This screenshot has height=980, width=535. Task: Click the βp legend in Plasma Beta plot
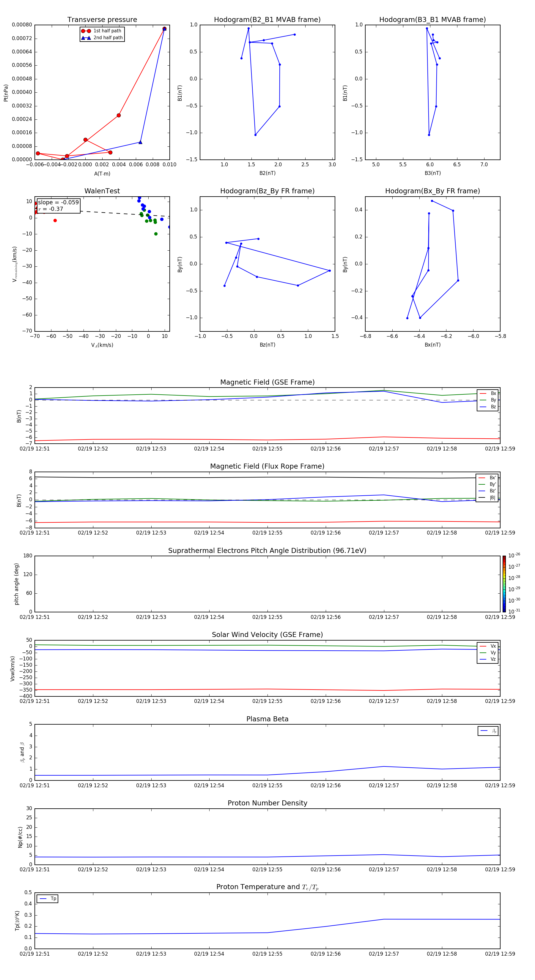pos(488,731)
